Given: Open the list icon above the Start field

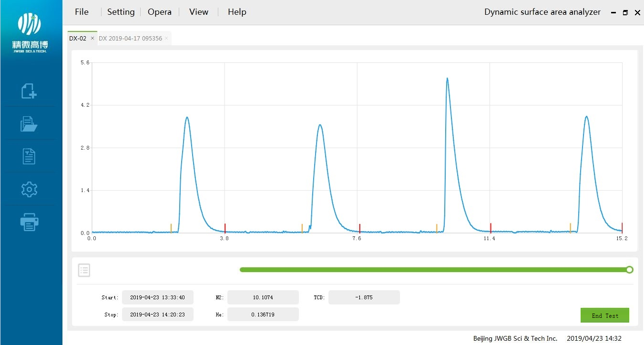Looking at the screenshot, I should click(x=84, y=271).
